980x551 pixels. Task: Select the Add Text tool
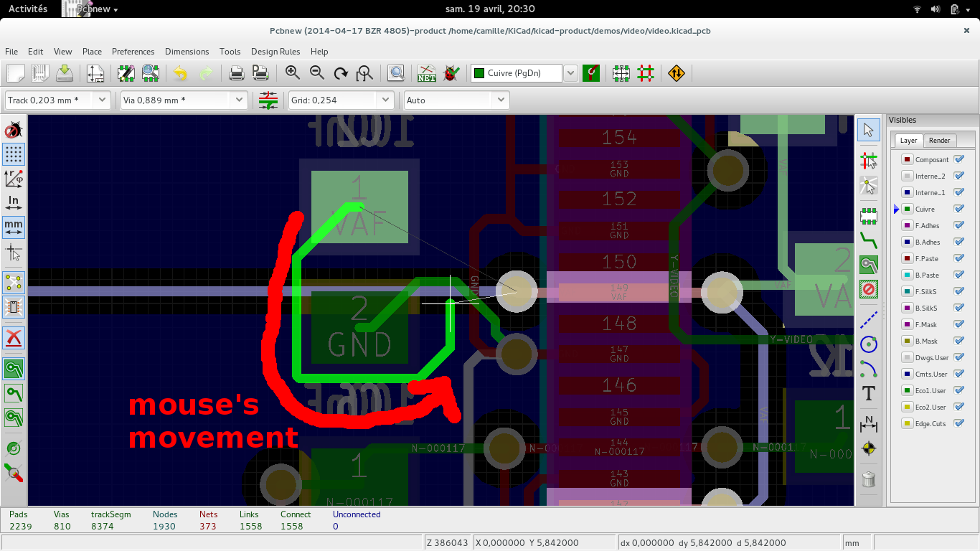point(869,393)
